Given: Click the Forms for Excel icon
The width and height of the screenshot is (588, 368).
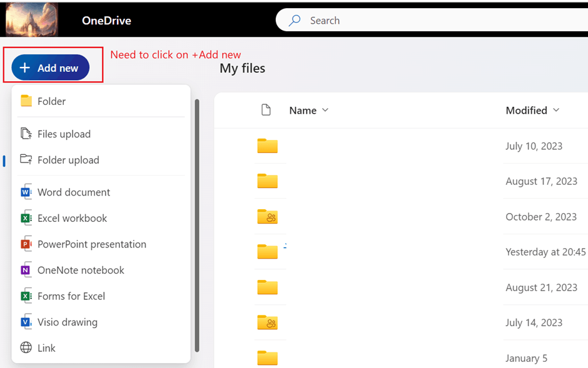Looking at the screenshot, I should (26, 296).
